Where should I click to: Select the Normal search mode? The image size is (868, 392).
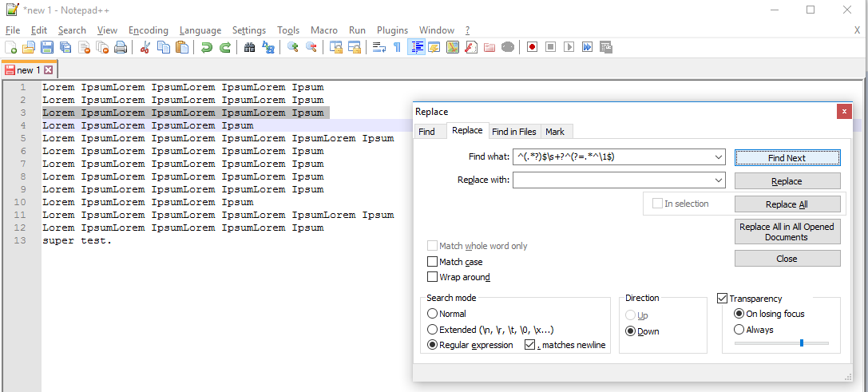pyautogui.click(x=433, y=314)
